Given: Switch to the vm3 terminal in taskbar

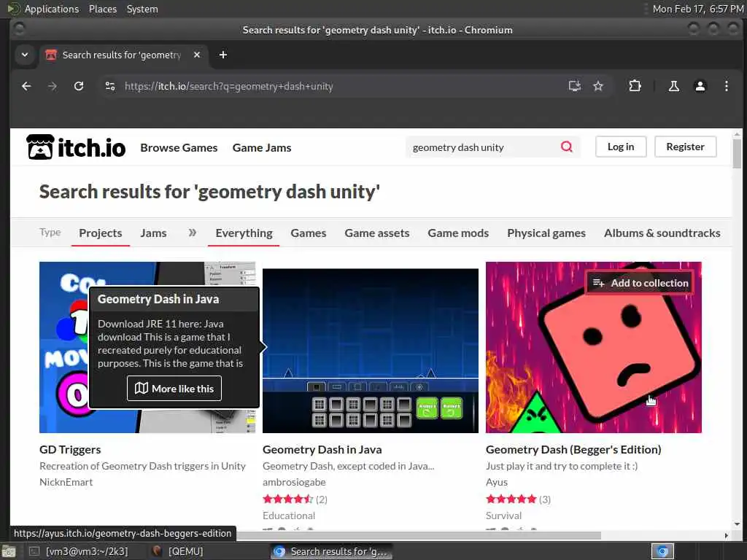Looking at the screenshot, I should coord(79,551).
